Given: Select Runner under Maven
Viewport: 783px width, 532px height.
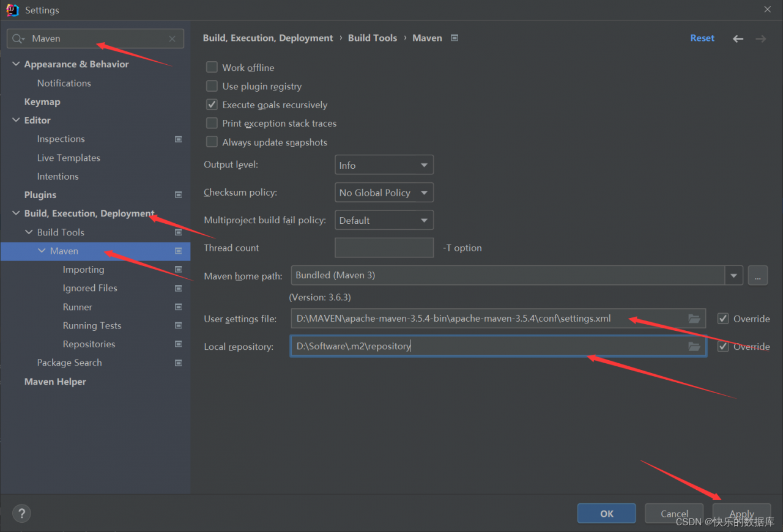Looking at the screenshot, I should pyautogui.click(x=77, y=306).
